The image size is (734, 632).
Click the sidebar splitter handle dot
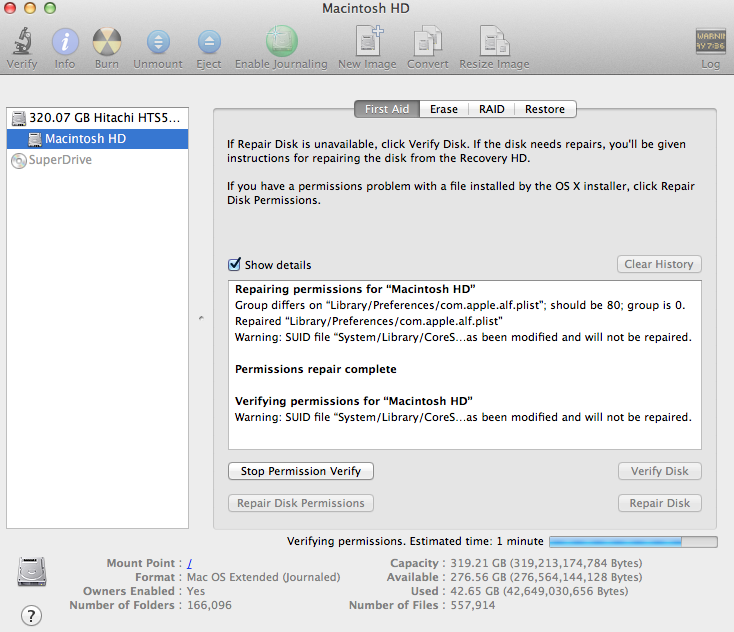pos(201,318)
